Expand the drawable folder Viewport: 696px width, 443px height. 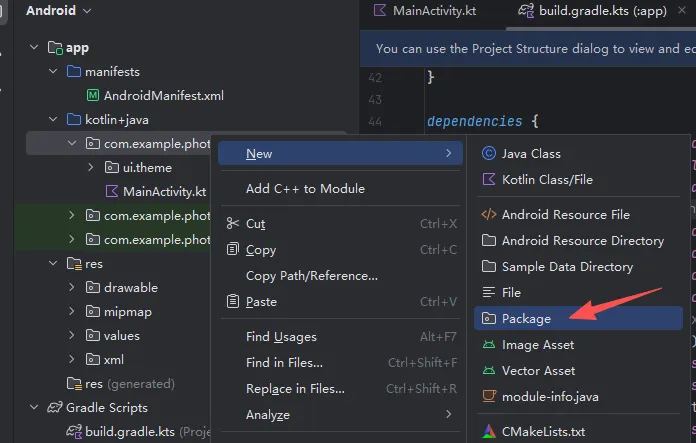[x=72, y=287]
